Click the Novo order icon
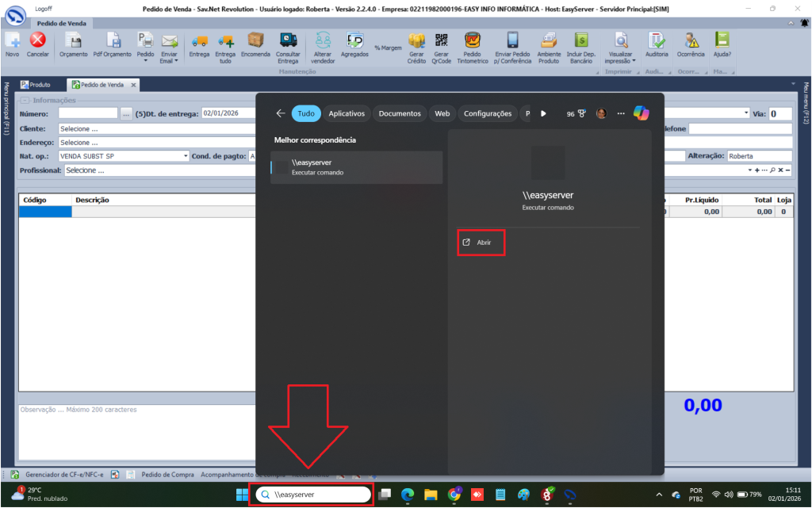Viewport: 812px width, 508px height. pyautogui.click(x=12, y=43)
